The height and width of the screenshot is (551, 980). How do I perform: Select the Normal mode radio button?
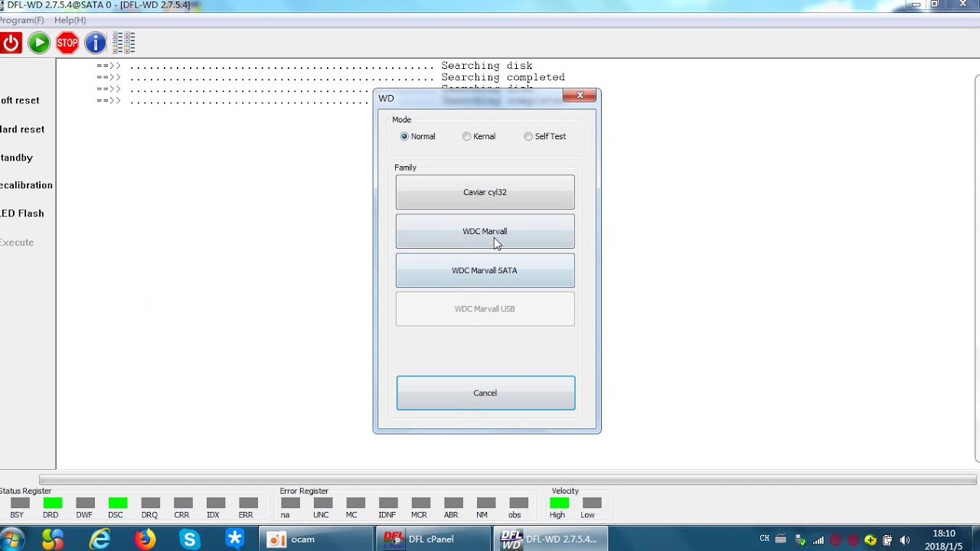404,136
